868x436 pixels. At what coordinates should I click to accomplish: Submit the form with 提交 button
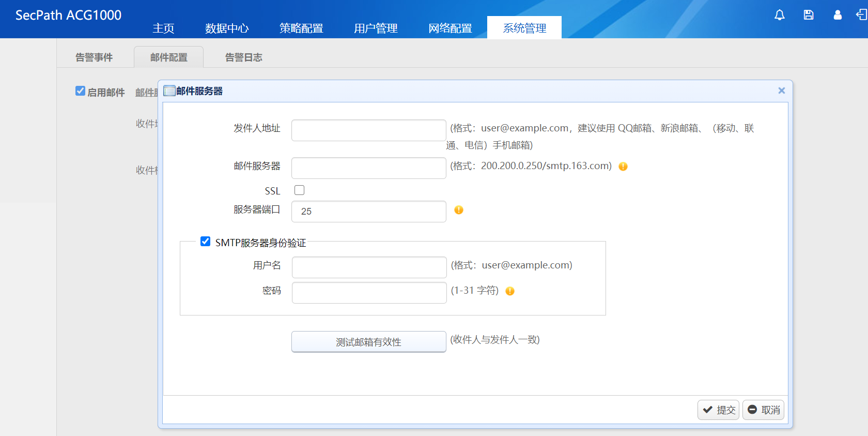pos(718,410)
